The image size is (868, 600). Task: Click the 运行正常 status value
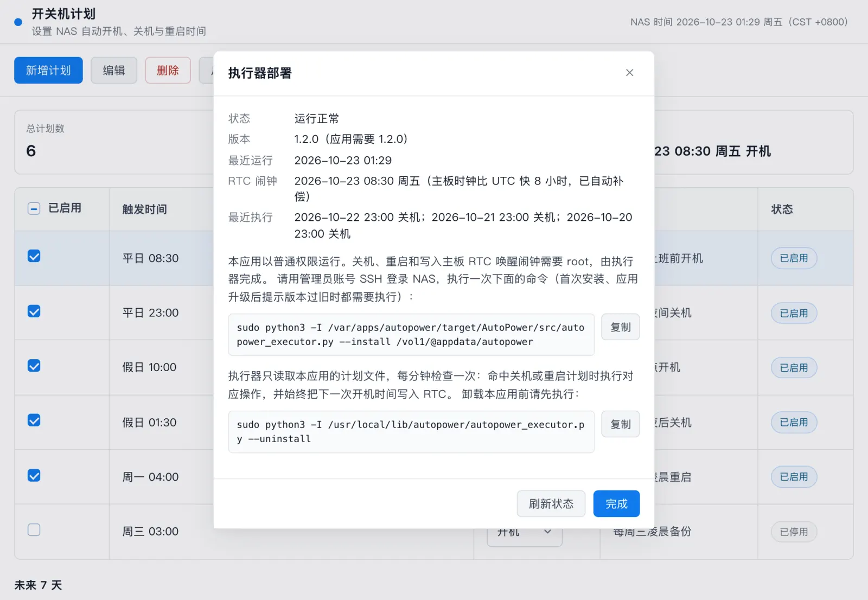coord(317,118)
